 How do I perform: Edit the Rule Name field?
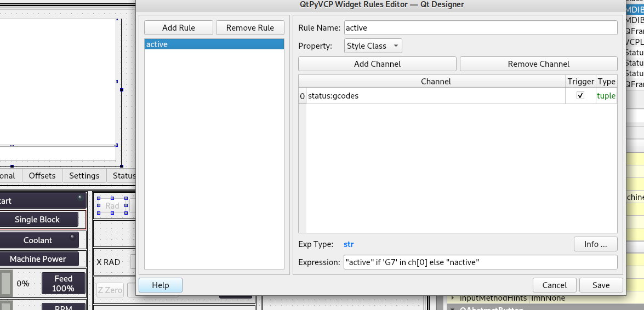click(x=481, y=28)
